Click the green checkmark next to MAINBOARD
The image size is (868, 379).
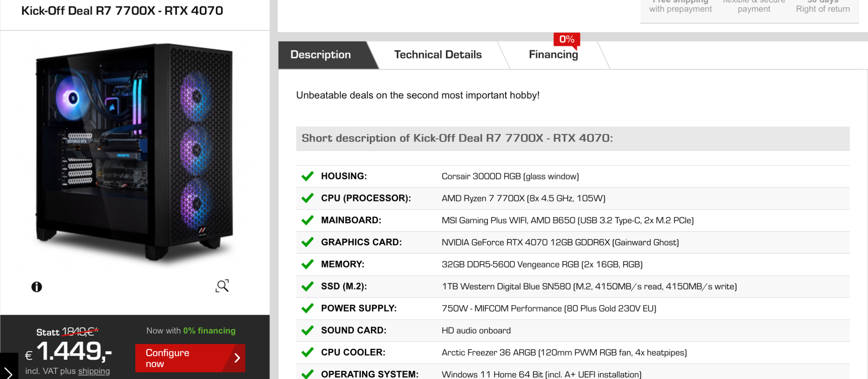click(307, 220)
